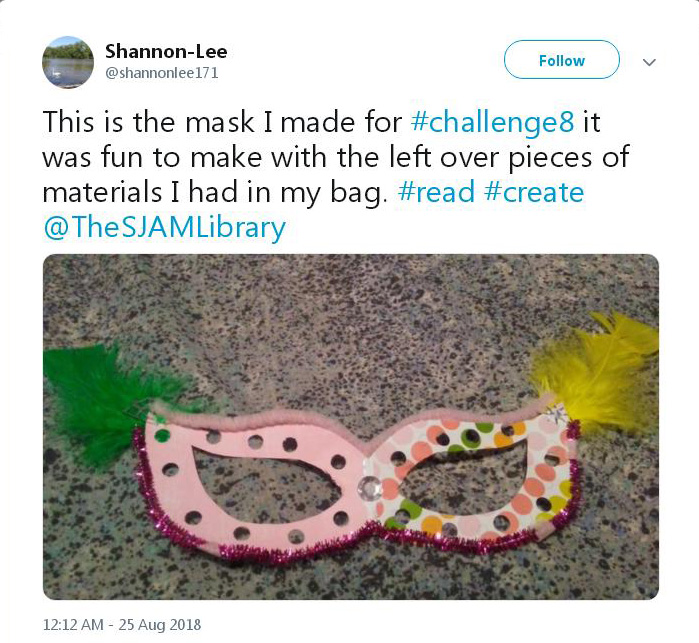
Task: Open the #challenge8 hashtag
Action: click(x=492, y=122)
